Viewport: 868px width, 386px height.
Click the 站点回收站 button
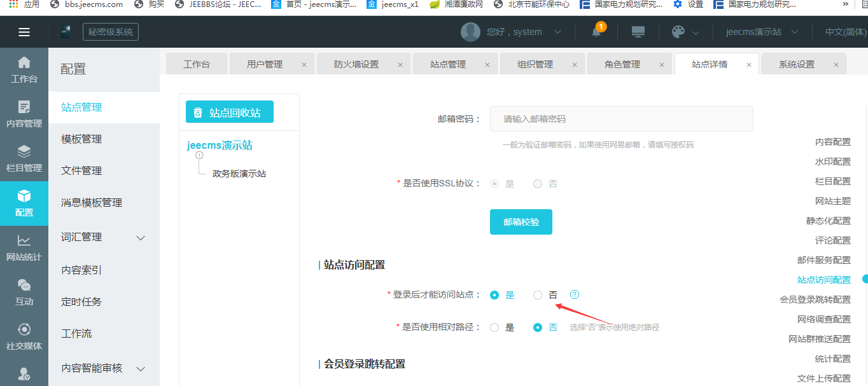pyautogui.click(x=230, y=112)
